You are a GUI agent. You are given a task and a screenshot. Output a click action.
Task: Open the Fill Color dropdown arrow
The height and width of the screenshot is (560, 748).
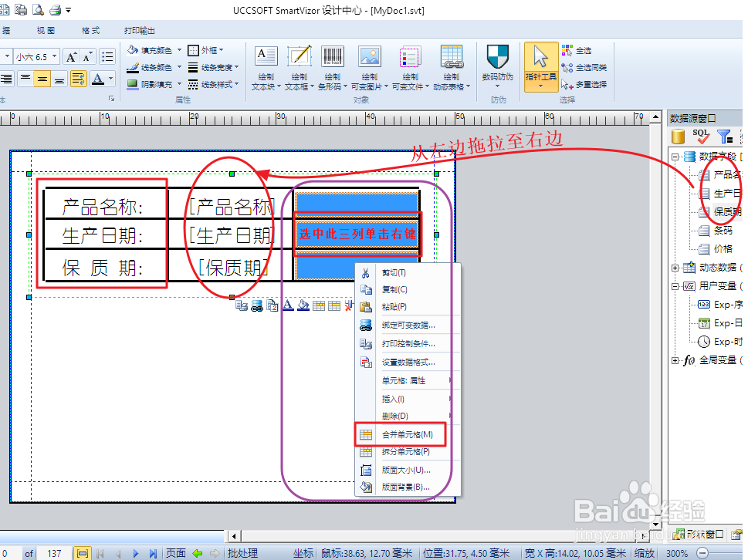click(179, 49)
